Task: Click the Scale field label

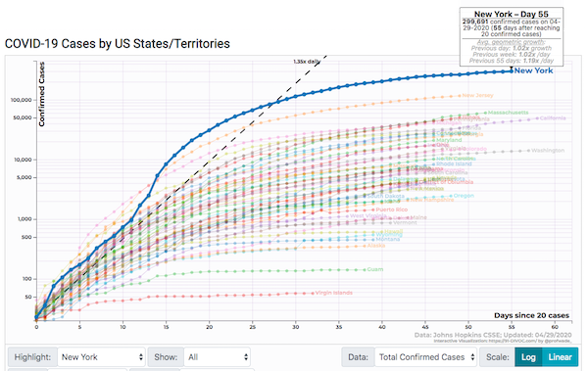Action: coord(497,356)
